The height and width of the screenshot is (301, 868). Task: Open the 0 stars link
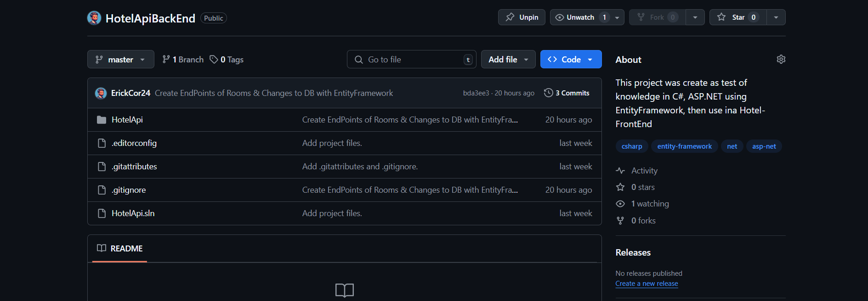643,187
